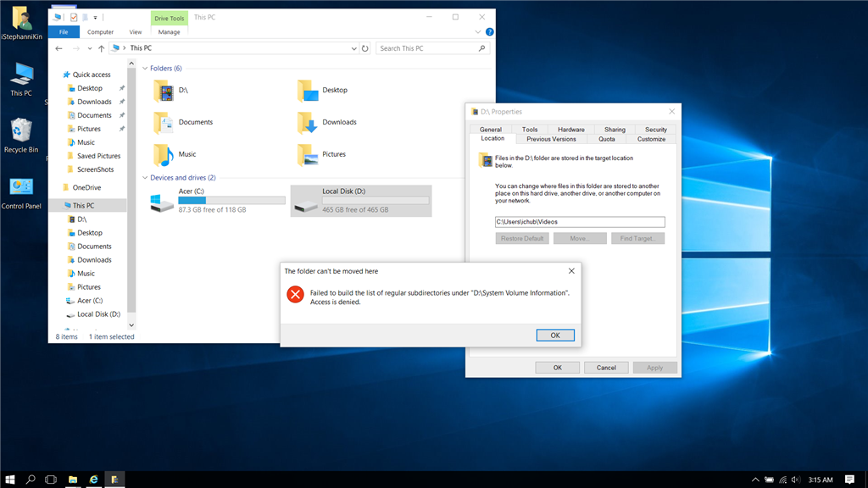868x488 pixels.
Task: Click OK in the error dialog
Action: [555, 335]
